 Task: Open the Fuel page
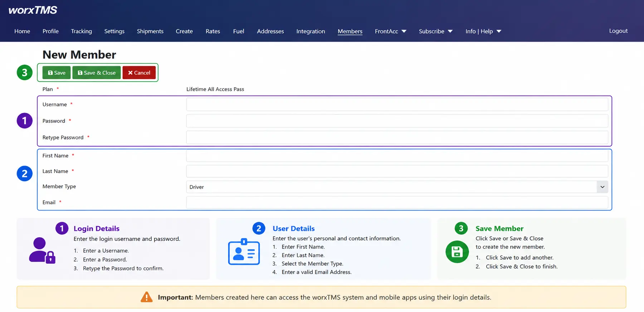(239, 31)
